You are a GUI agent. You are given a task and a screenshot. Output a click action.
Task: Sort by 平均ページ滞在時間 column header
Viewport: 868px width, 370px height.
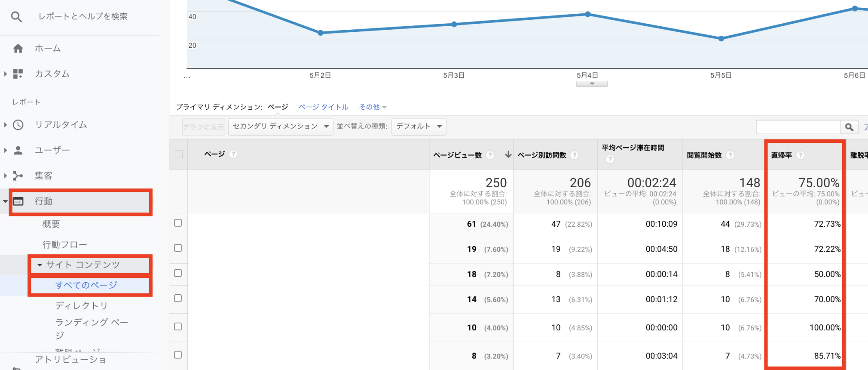(x=633, y=148)
